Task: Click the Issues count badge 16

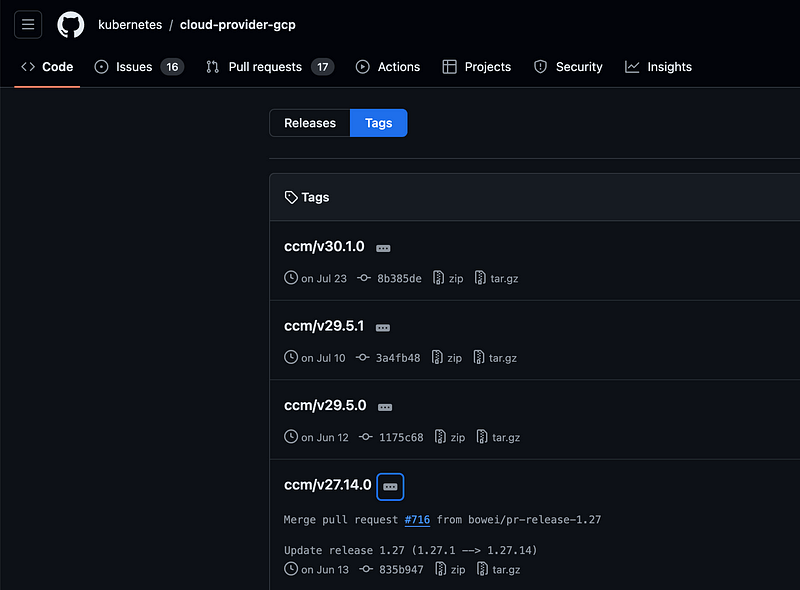Action: pos(172,67)
